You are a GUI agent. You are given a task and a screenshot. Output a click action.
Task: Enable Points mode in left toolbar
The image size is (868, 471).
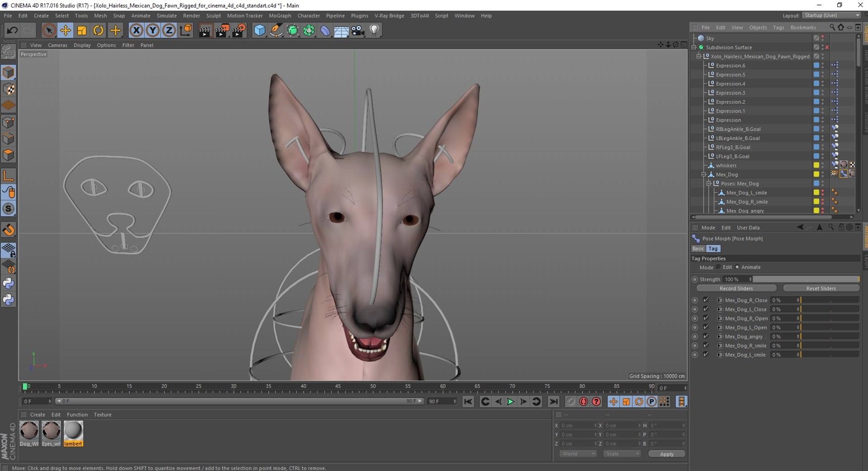(9, 122)
